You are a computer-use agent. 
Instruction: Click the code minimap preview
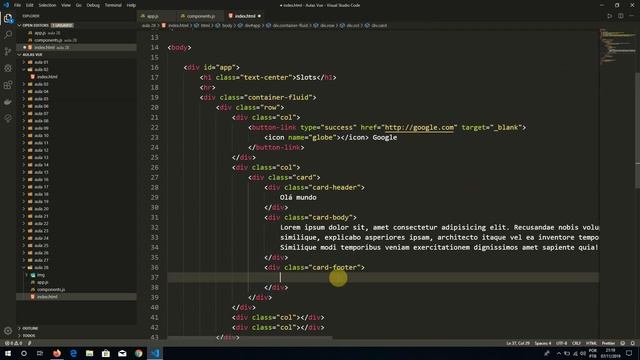pos(618,46)
